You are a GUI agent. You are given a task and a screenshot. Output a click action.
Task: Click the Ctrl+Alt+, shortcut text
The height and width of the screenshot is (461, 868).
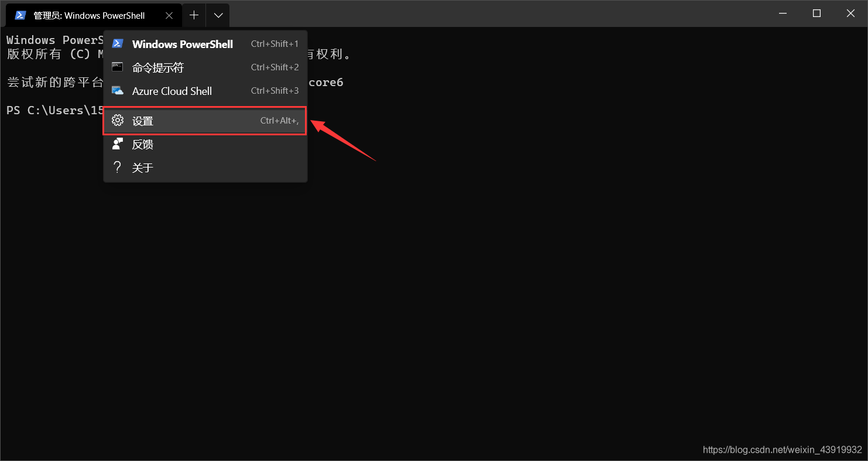click(x=279, y=121)
